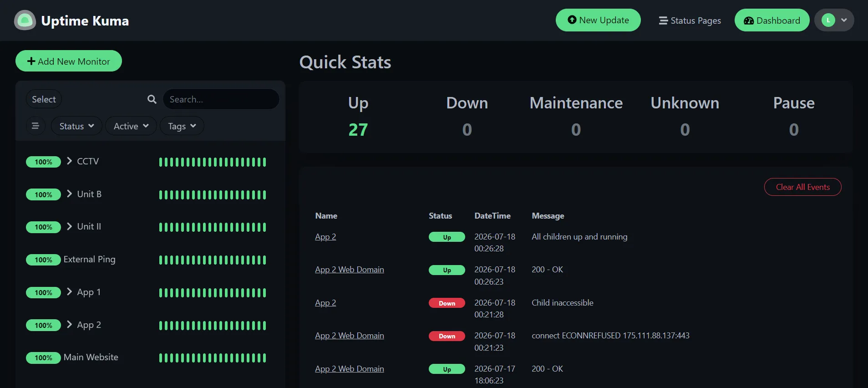Open App 2 Web Domain link dated 2026-07-17
Screen dimensions: 868x388
coord(350,369)
